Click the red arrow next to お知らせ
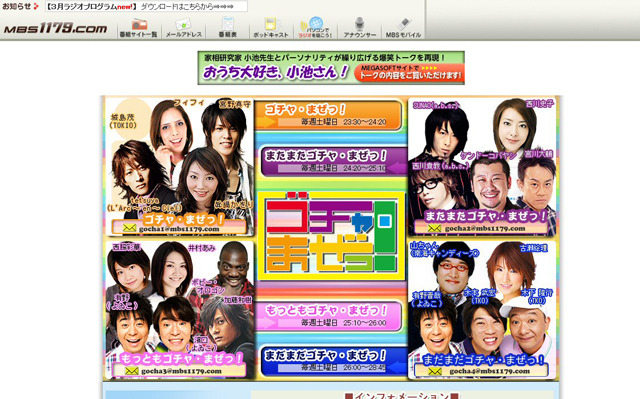The image size is (640, 399). 36,6
